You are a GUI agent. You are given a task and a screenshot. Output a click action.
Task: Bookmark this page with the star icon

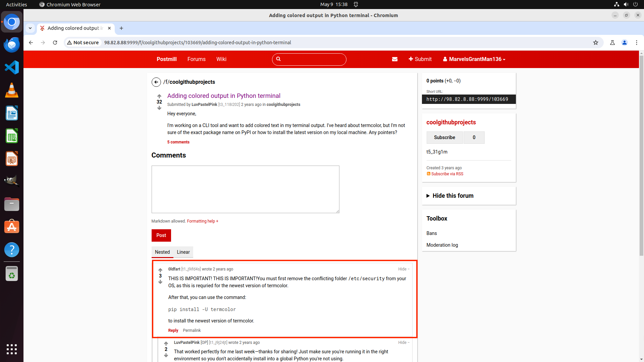(x=595, y=43)
